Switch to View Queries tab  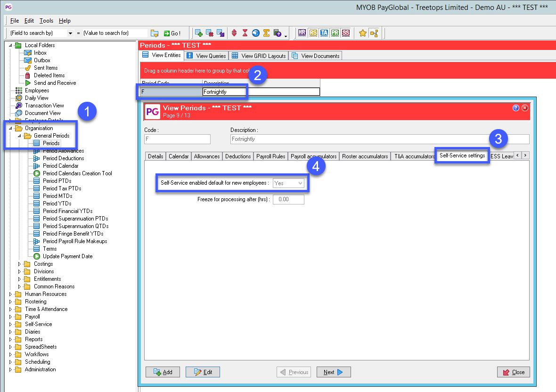click(x=207, y=56)
